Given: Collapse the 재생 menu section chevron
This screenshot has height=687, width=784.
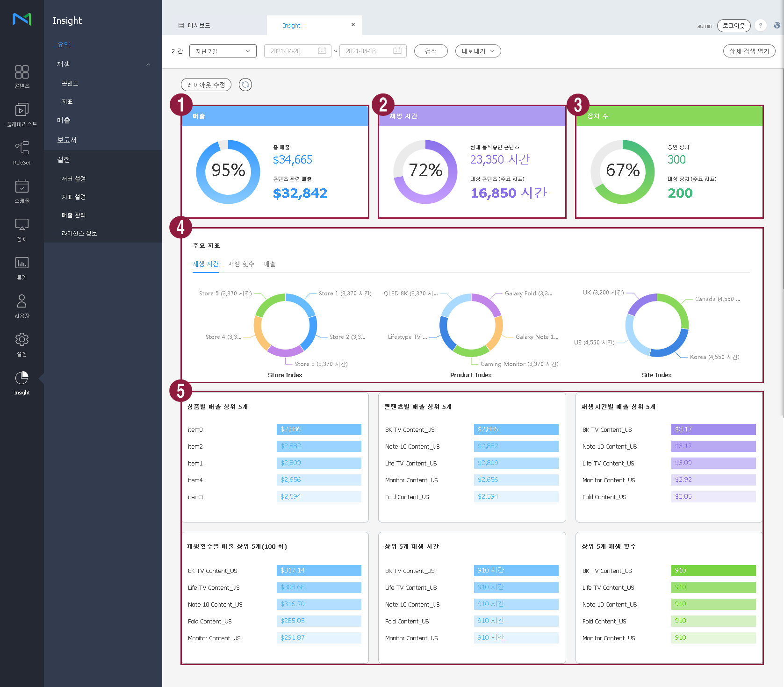Looking at the screenshot, I should pos(148,64).
